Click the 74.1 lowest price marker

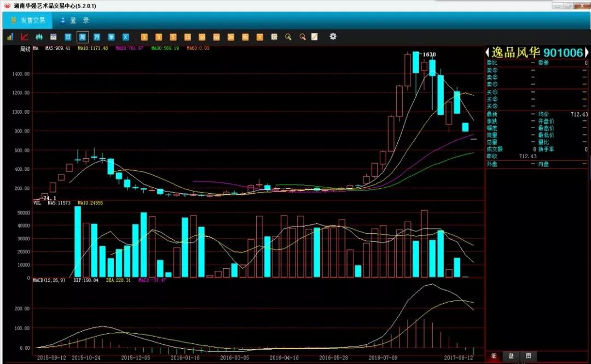pos(50,198)
